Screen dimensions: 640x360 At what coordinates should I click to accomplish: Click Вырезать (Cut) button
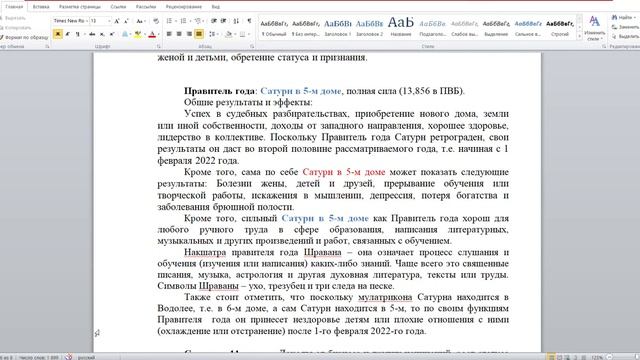pyautogui.click(x=14, y=18)
